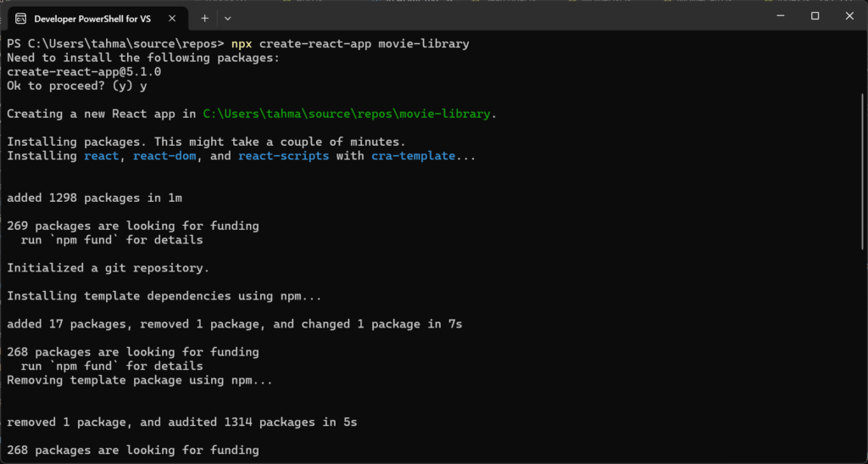The width and height of the screenshot is (868, 464).
Task: Click the blue "react" package name
Action: click(102, 156)
